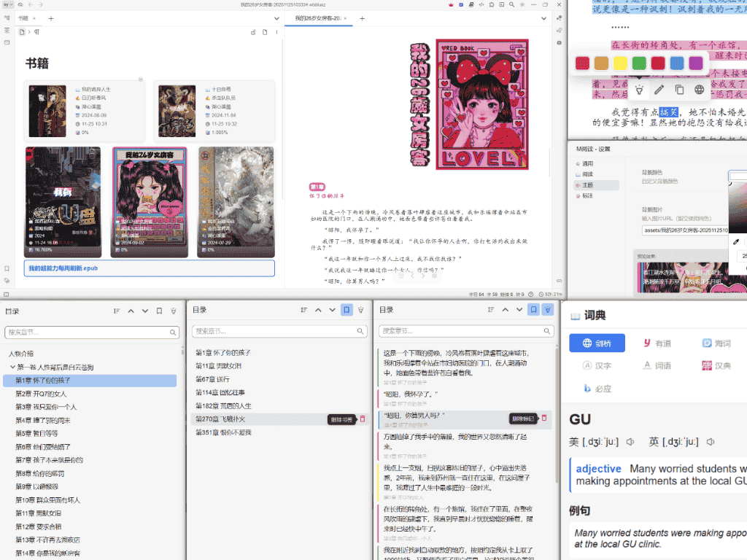The height and width of the screenshot is (560, 747).
Task: Open the 我的超能力每周刷新.epub link
Action: (63, 268)
